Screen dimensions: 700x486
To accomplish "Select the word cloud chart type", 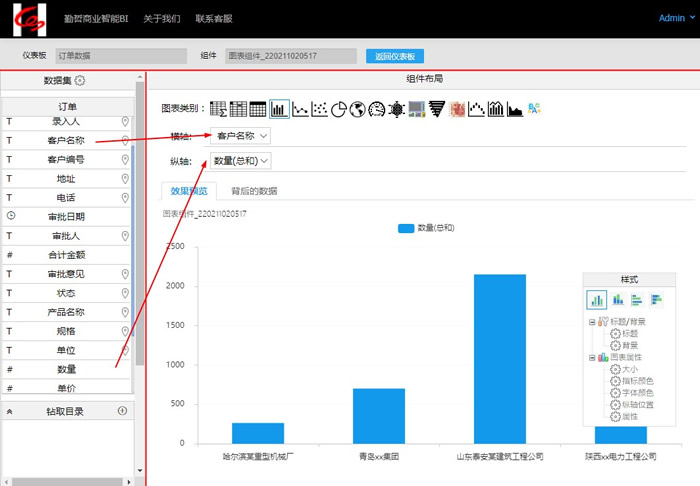I will tap(534, 109).
